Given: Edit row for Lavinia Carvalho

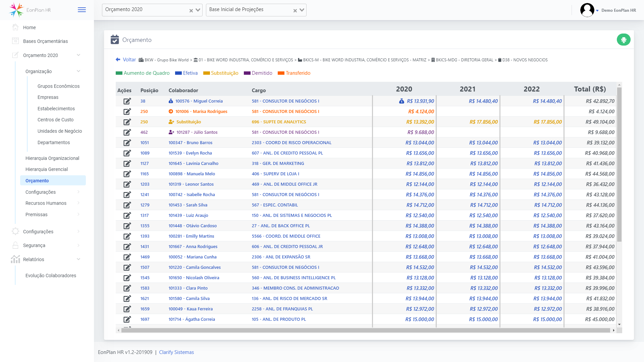Looking at the screenshot, I should [127, 164].
